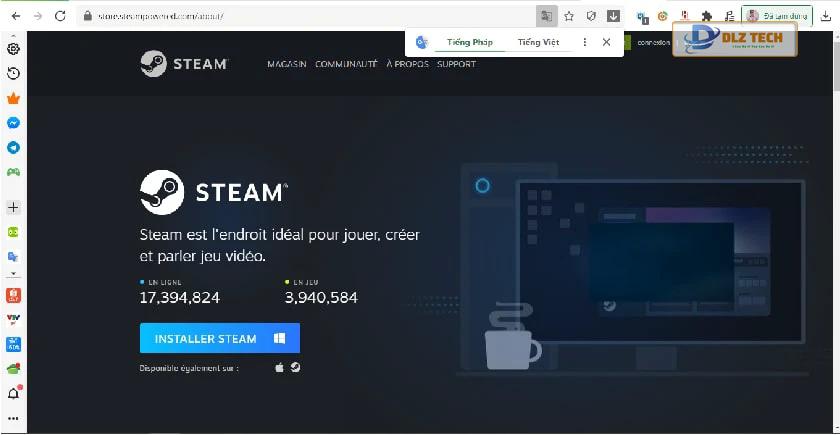
Task: Click the site lock icon in address bar
Action: (87, 16)
